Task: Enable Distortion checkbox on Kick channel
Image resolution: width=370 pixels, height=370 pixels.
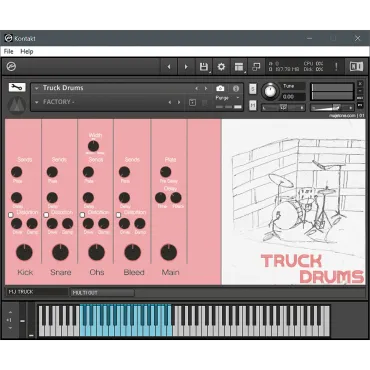Action: point(11,215)
